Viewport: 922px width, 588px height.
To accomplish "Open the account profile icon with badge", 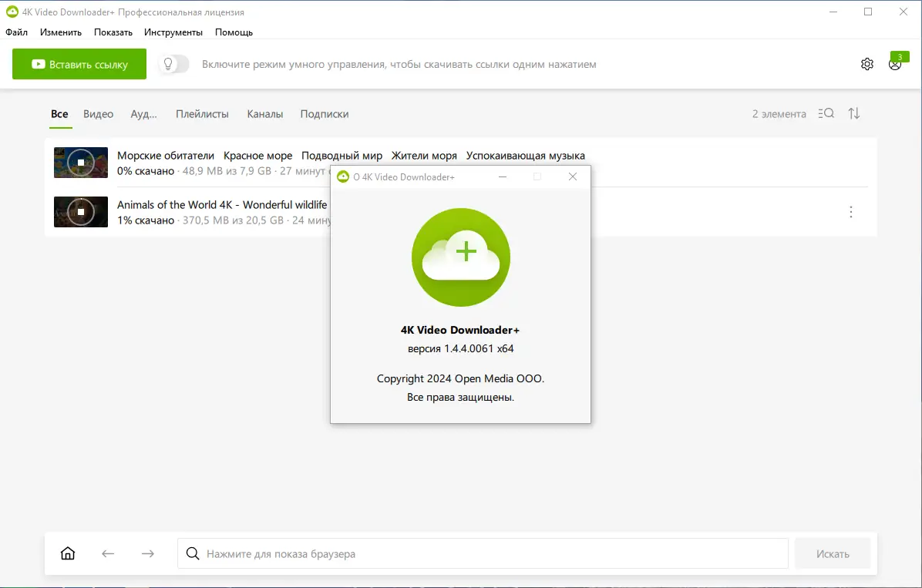I will pyautogui.click(x=895, y=64).
